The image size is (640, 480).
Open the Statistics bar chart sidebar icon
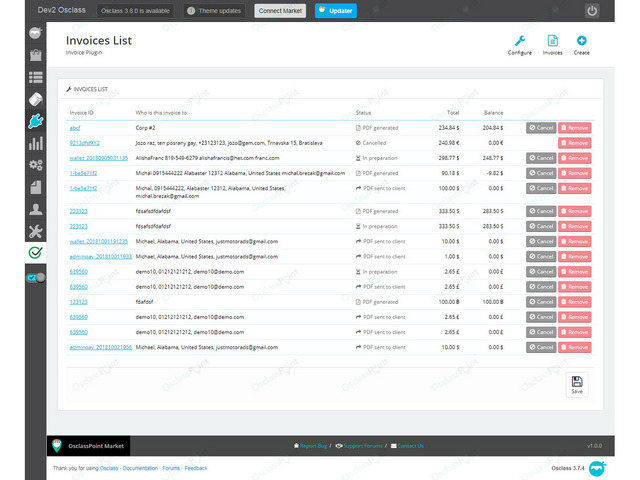[x=36, y=143]
